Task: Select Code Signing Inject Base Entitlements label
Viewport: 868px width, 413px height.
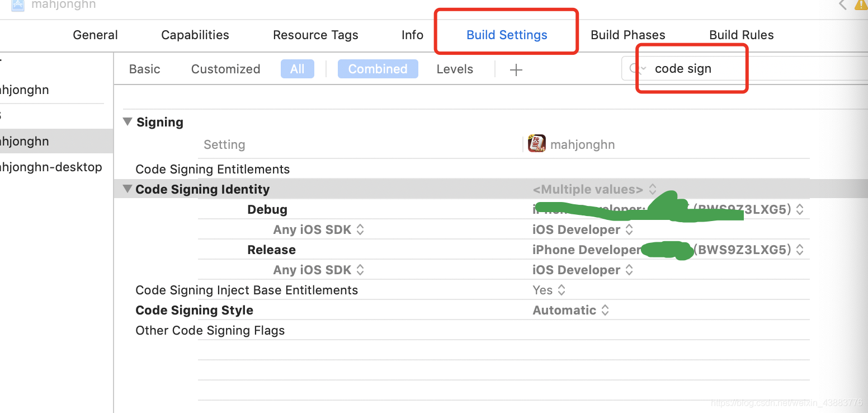Action: [247, 290]
